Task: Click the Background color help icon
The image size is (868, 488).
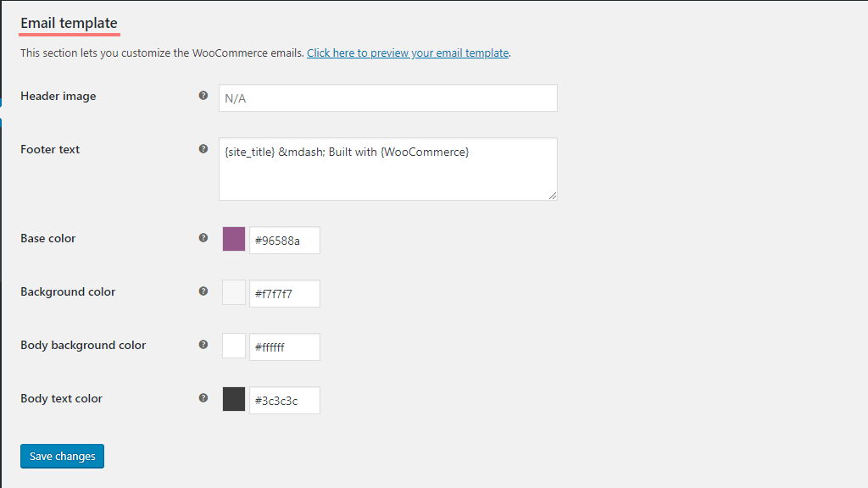Action: pyautogui.click(x=203, y=291)
